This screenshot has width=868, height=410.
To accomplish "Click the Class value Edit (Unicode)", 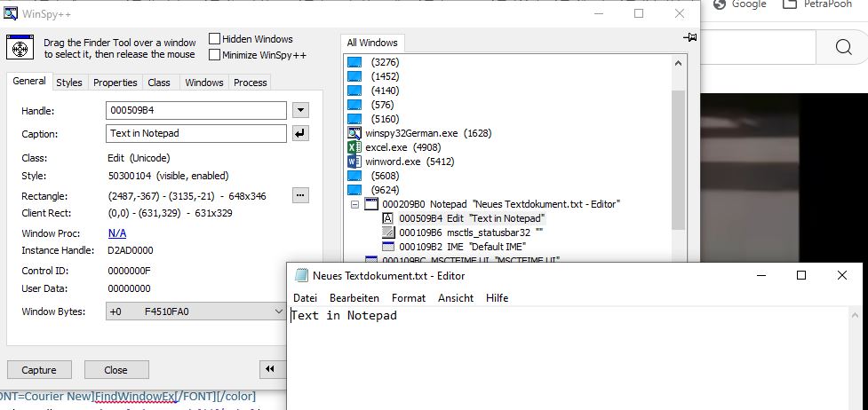I will pyautogui.click(x=139, y=158).
